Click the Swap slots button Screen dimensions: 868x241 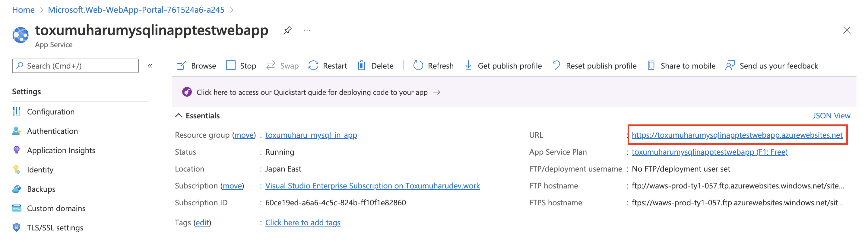click(x=282, y=66)
